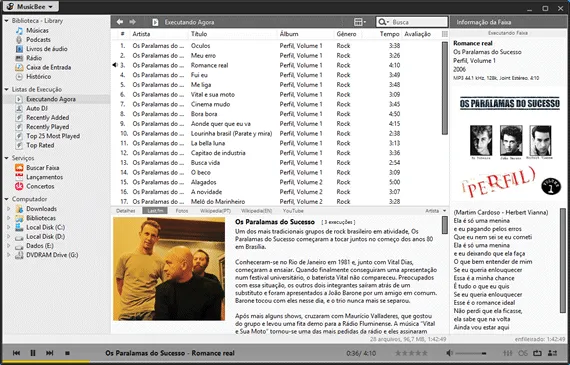Click the Recently Played playlist icon
Viewport: 570px width, 365px height.
click(19, 127)
